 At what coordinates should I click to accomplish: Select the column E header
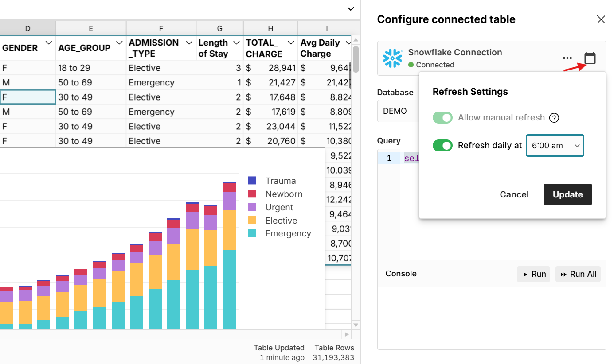tap(90, 27)
